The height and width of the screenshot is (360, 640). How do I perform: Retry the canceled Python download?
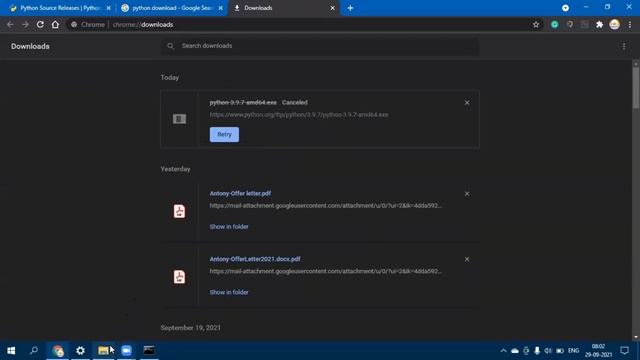click(224, 134)
